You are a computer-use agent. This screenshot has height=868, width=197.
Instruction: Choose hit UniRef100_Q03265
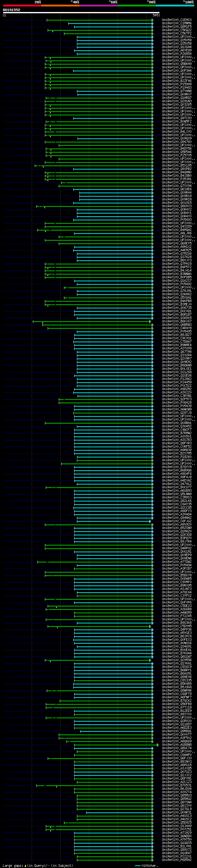click(176, 104)
